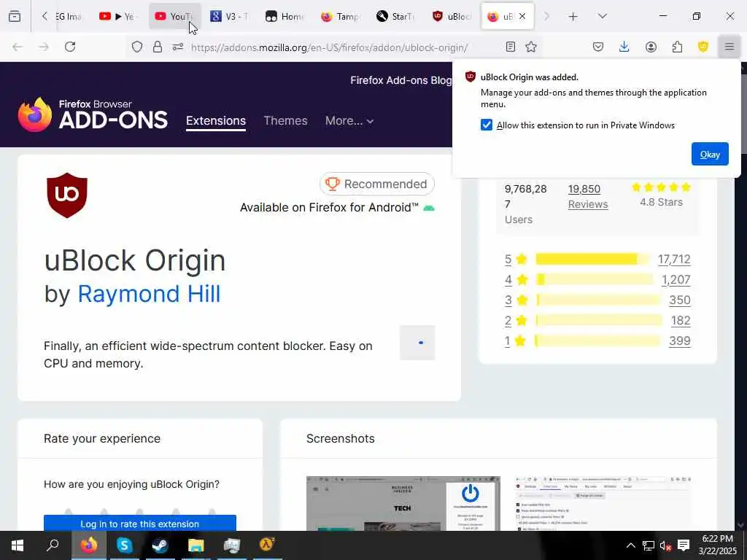Viewport: 747px width, 560px height.
Task: Open File Explorer from the taskbar
Action: pyautogui.click(x=196, y=545)
